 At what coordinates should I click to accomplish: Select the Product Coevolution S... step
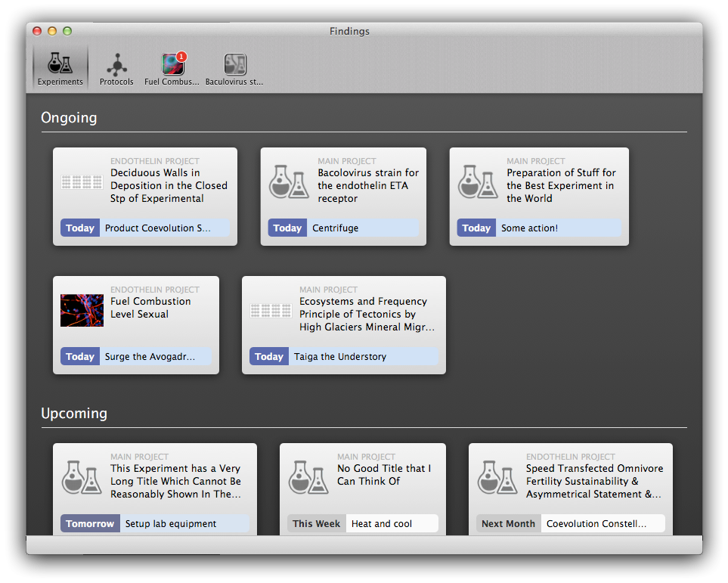click(165, 228)
